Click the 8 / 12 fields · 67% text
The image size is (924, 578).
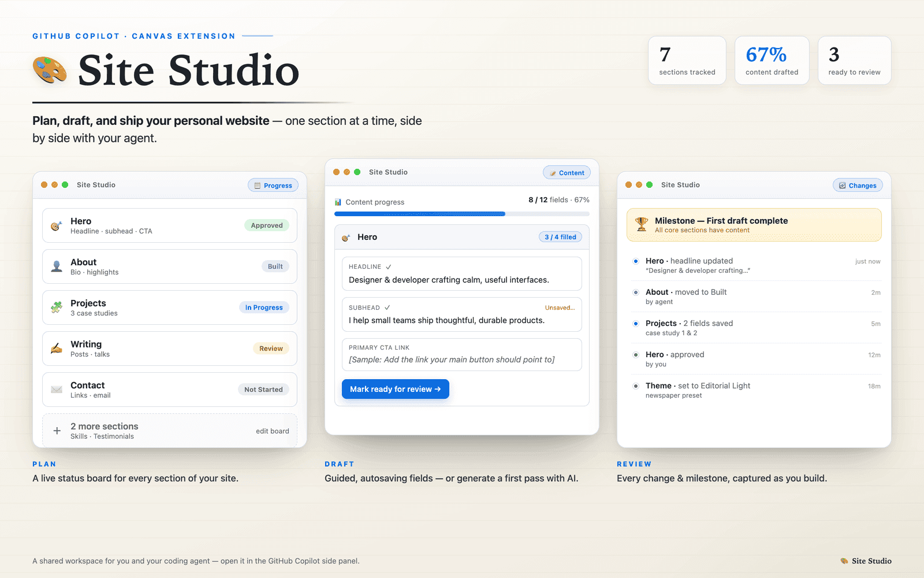coord(559,200)
